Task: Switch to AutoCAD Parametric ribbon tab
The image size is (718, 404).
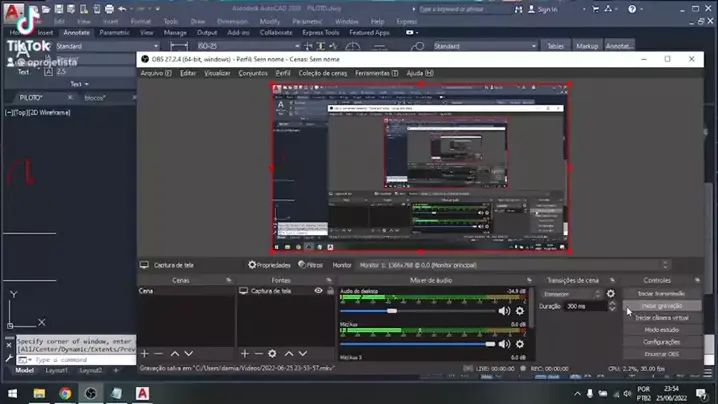Action: (x=114, y=32)
